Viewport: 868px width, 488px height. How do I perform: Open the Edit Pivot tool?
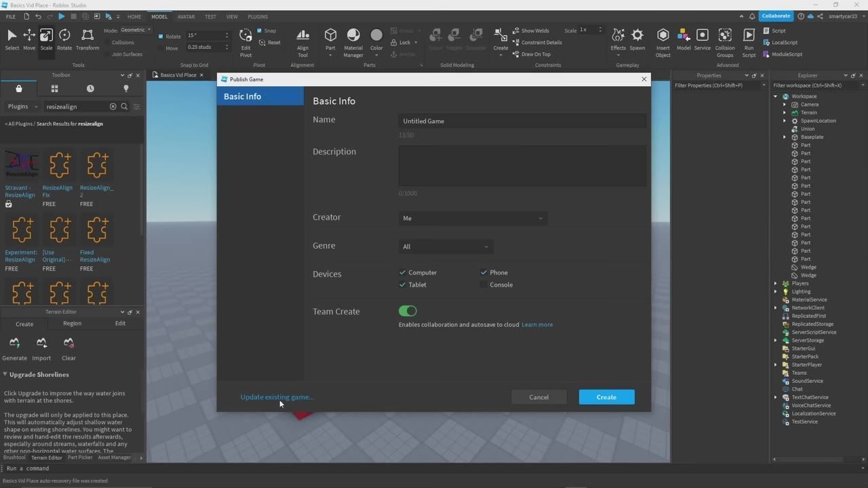(245, 43)
